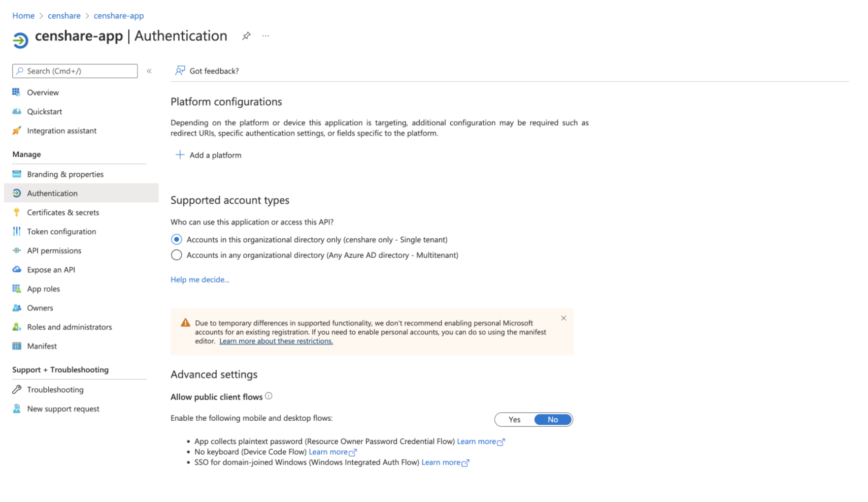Open the Help me decide link
The height and width of the screenshot is (502, 868).
pyautogui.click(x=200, y=280)
